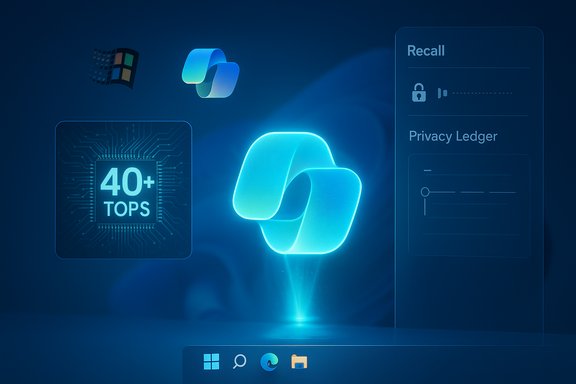Click the padlock icon in Recall panel

coord(419,92)
